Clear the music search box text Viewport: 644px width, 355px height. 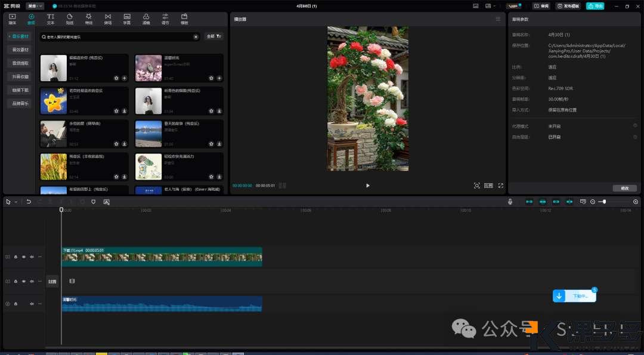coord(196,36)
